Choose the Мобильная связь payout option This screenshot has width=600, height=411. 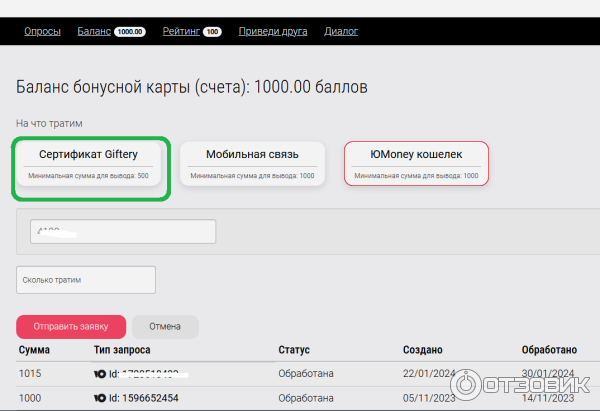252,163
